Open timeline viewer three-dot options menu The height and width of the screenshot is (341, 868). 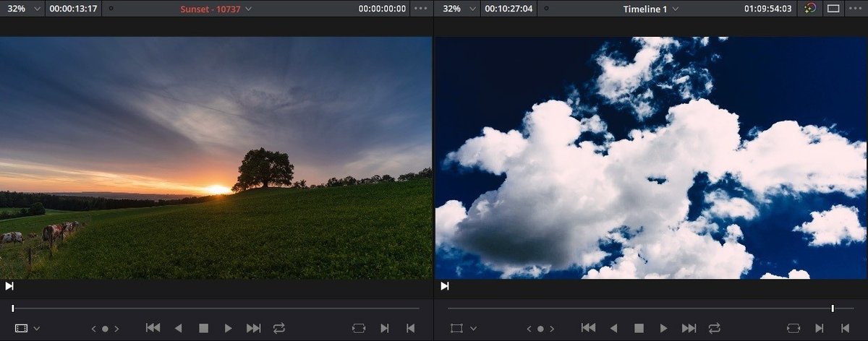point(856,9)
